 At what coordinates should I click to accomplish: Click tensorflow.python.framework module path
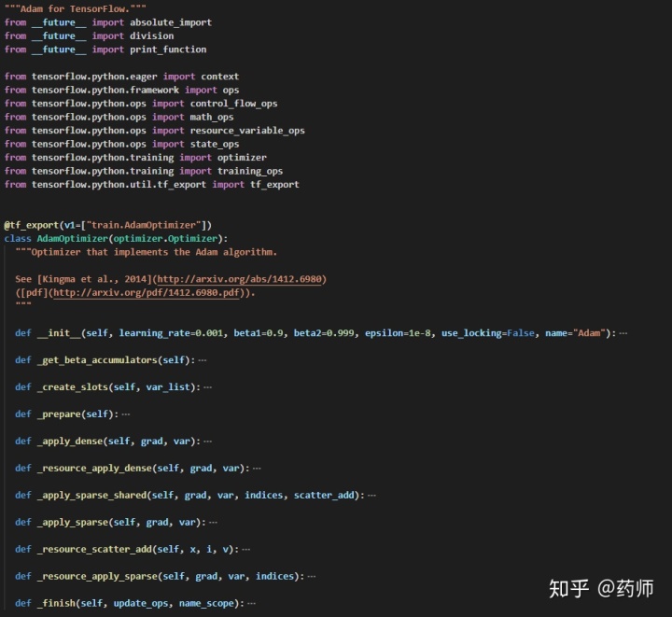pos(105,90)
